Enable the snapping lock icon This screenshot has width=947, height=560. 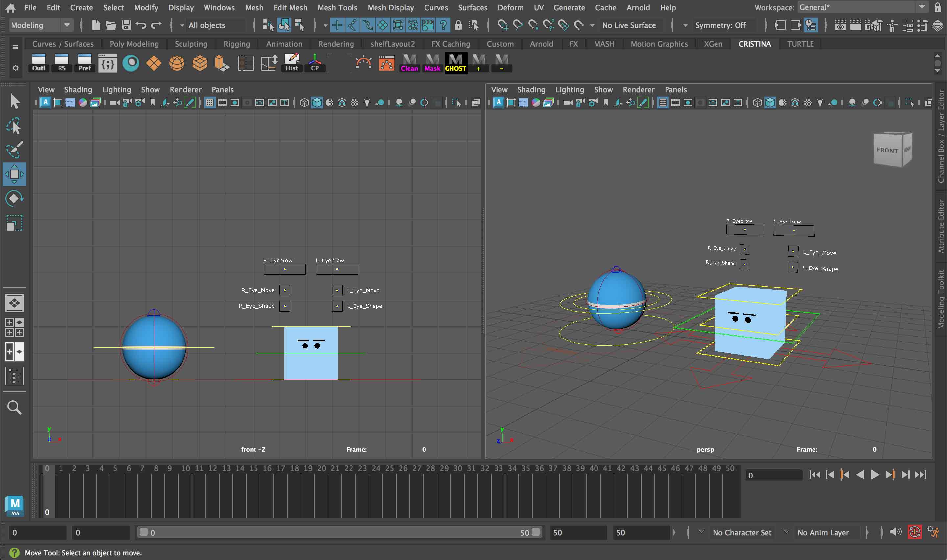(x=459, y=25)
